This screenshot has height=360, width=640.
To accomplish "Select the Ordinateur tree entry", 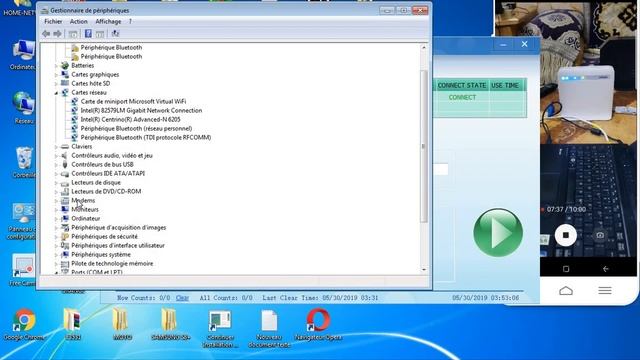I will [x=86, y=218].
